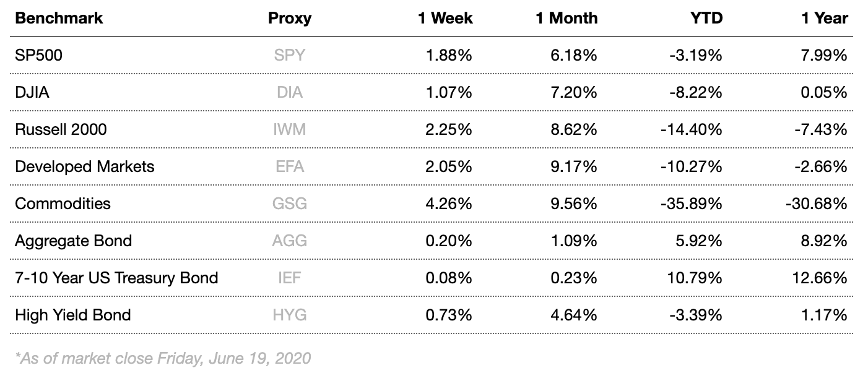Click the IEF ticker symbol
This screenshot has width=868, height=386.
pyautogui.click(x=289, y=278)
